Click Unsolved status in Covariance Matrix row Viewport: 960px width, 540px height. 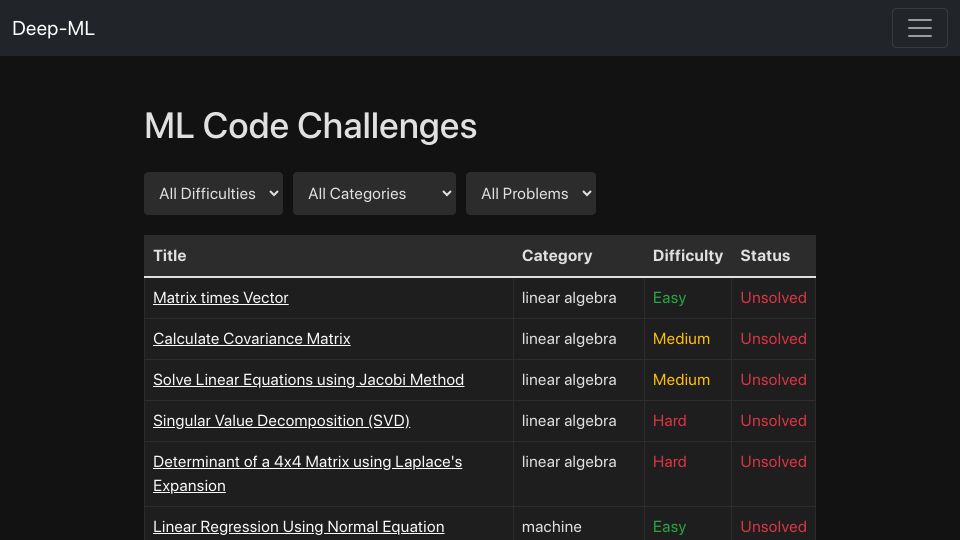(x=773, y=339)
